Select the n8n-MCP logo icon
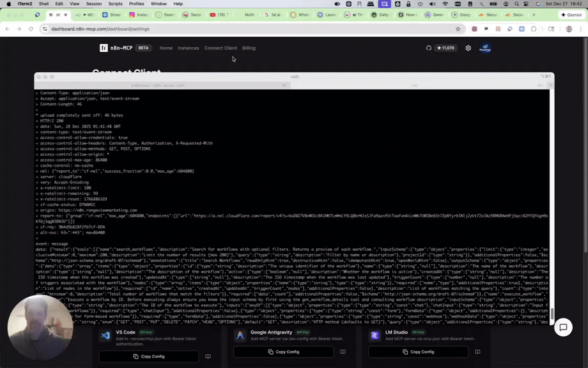588x368 pixels. (104, 48)
